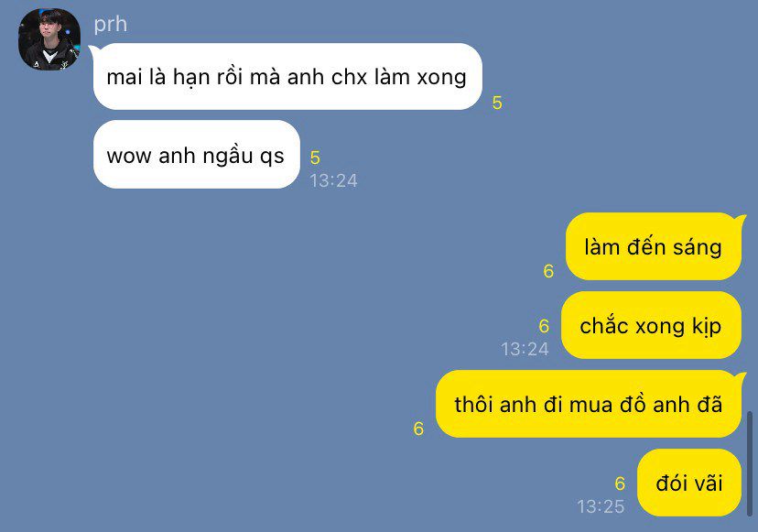Click the read count 5 next to 'wow anh ngầu qs'
The width and height of the screenshot is (758, 532).
click(x=315, y=157)
